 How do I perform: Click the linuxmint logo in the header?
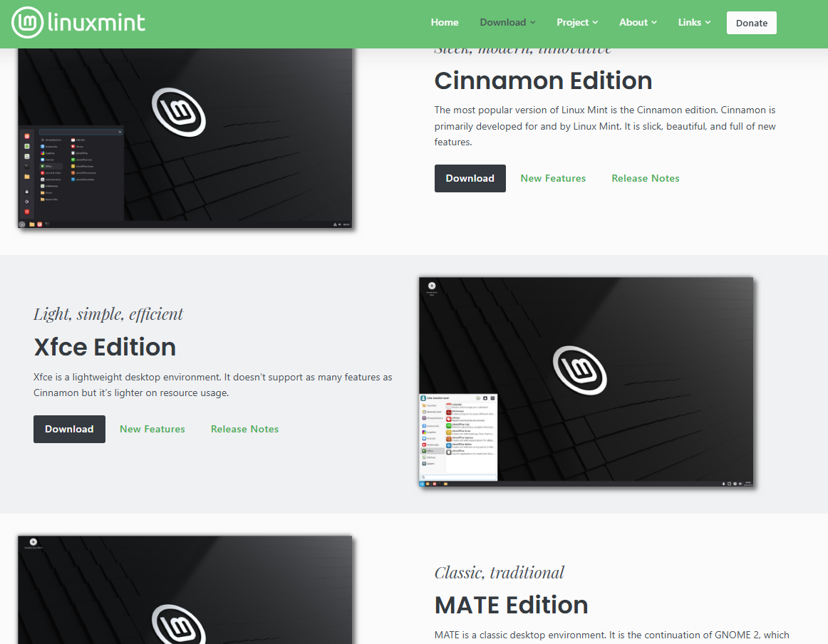pos(78,22)
